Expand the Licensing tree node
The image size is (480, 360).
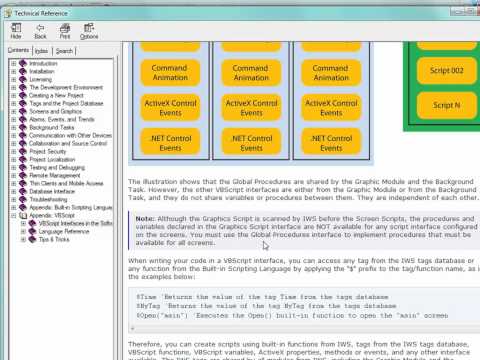(14, 79)
